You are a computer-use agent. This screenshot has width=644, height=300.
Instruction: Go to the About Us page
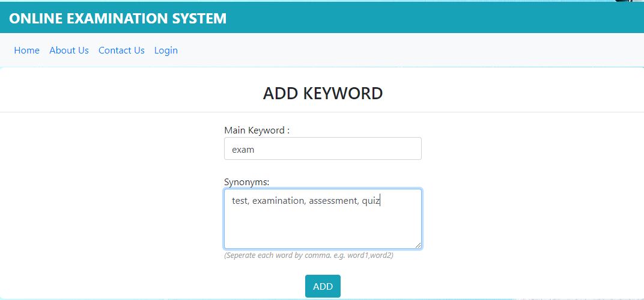click(69, 50)
